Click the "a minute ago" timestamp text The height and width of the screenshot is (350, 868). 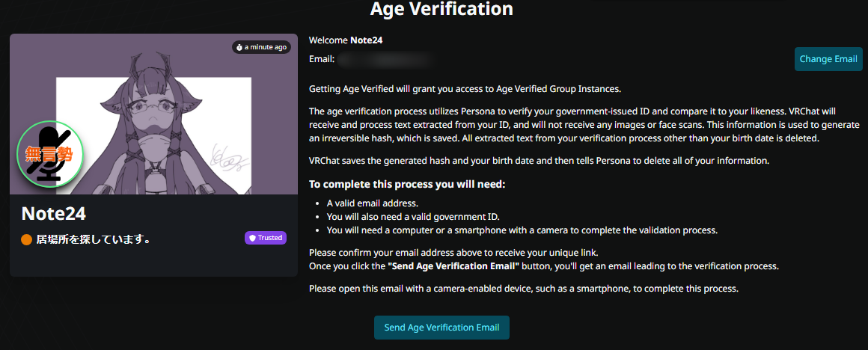265,47
